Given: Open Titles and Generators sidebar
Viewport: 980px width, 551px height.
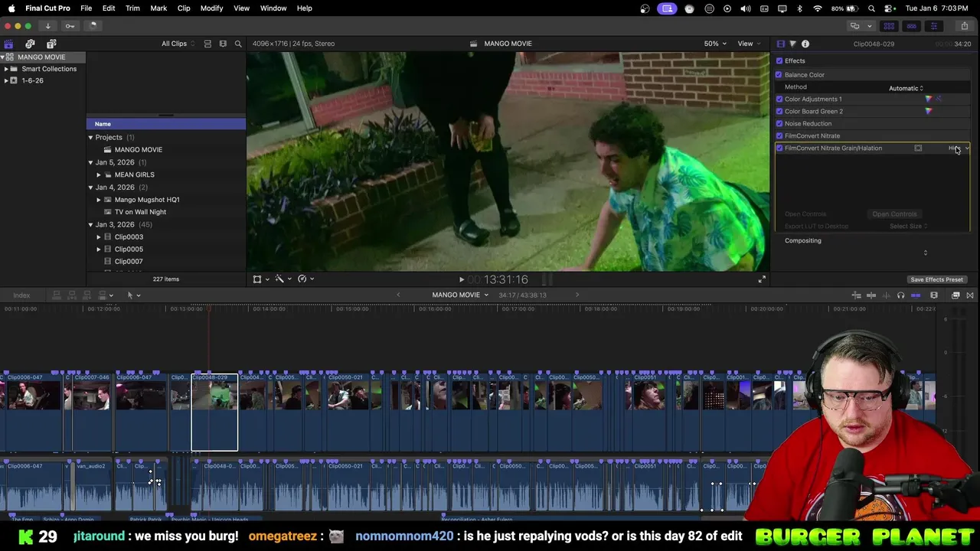Looking at the screenshot, I should [x=51, y=44].
